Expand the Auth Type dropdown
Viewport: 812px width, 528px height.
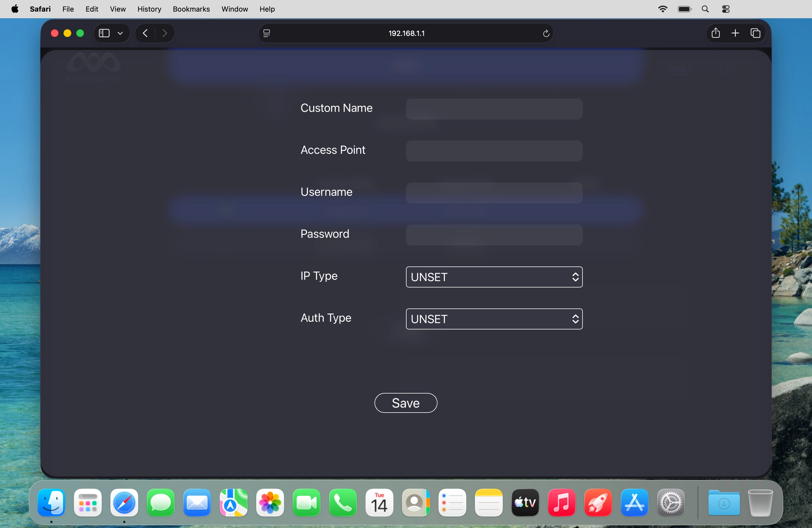coord(494,319)
